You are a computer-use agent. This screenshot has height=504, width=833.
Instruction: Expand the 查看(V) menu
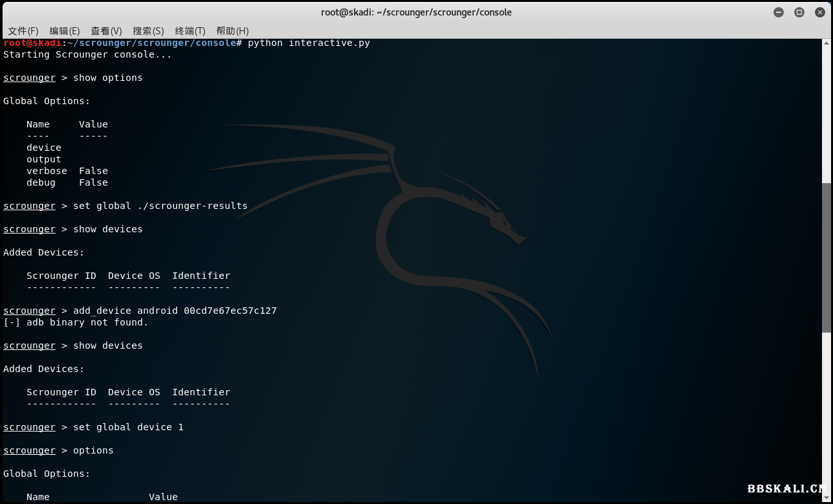tap(106, 30)
